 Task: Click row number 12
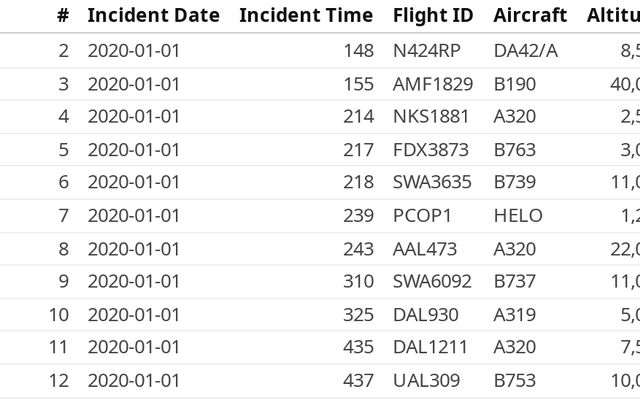59,380
